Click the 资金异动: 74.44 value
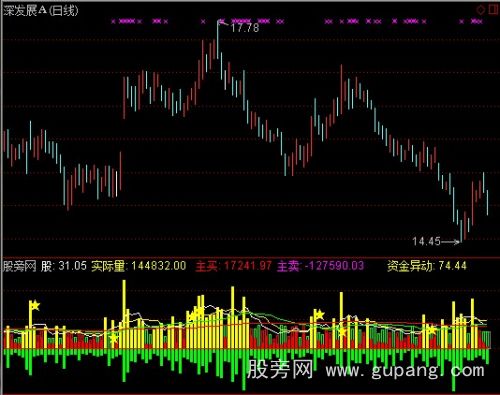This screenshot has height=395, width=500. [427, 266]
